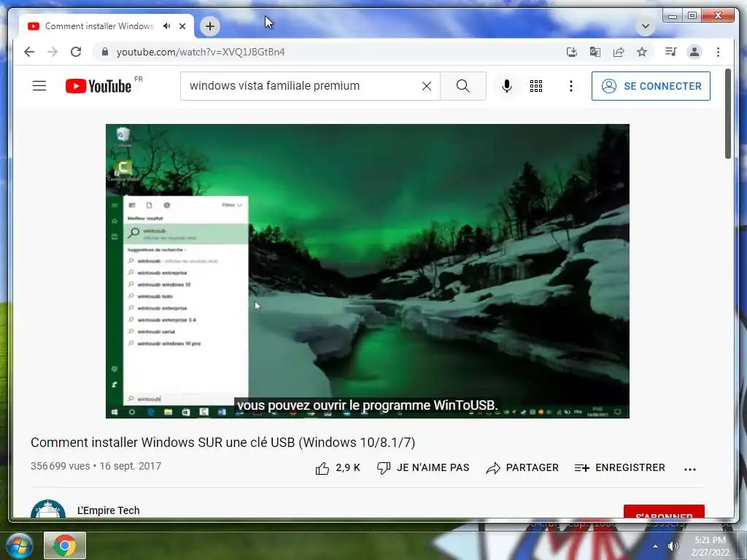This screenshot has height=560, width=747.
Task: Go back to the previous page
Action: coord(29,52)
